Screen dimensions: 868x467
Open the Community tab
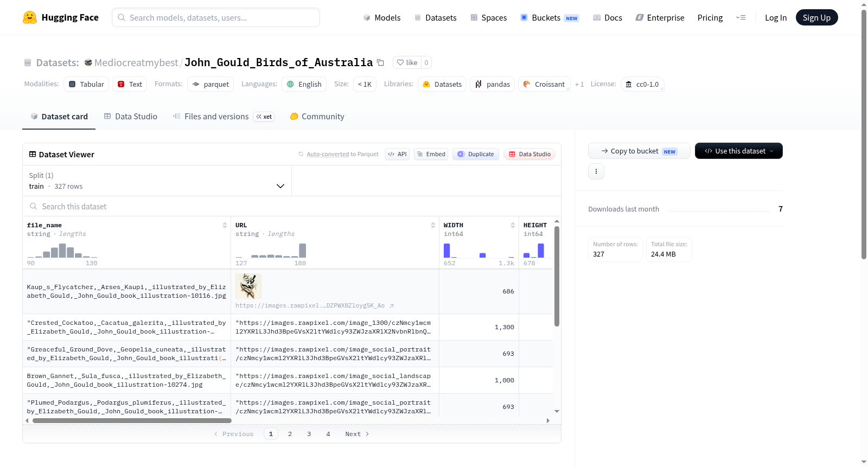pyautogui.click(x=317, y=116)
